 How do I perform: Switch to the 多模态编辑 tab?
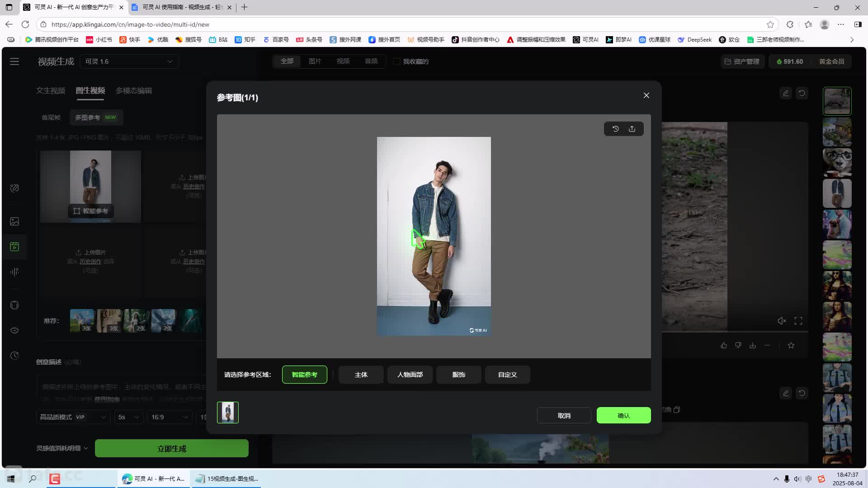tap(134, 90)
